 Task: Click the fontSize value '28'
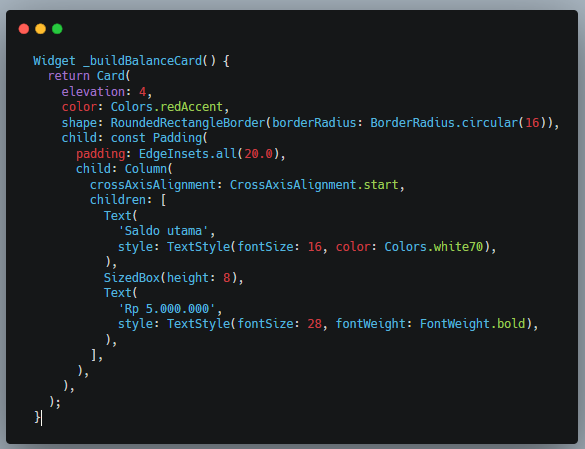(x=315, y=324)
